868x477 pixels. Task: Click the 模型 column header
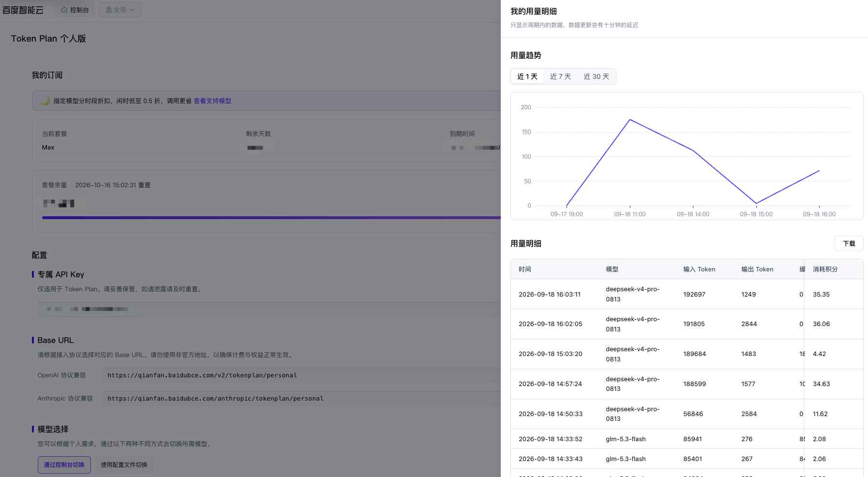pos(612,269)
